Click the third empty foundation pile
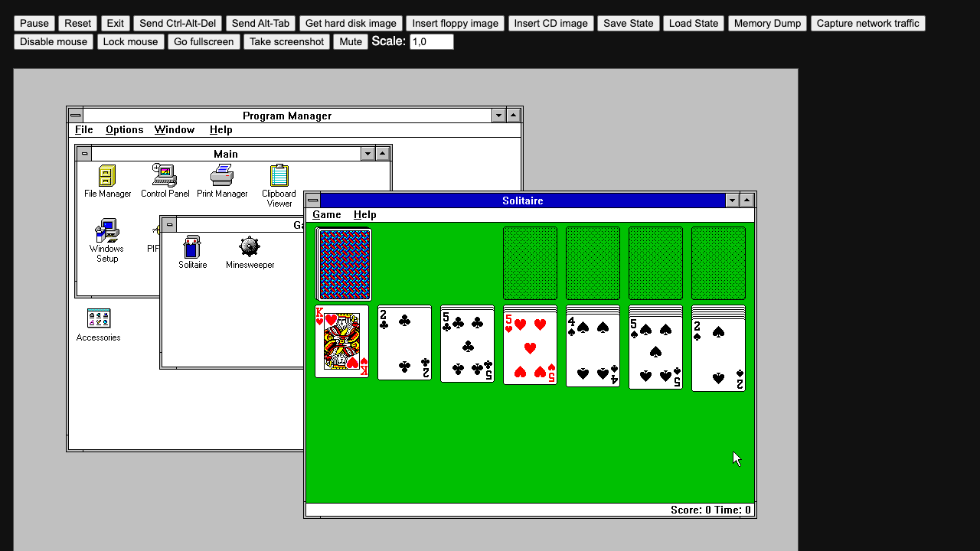This screenshot has width=980, height=551. click(656, 263)
